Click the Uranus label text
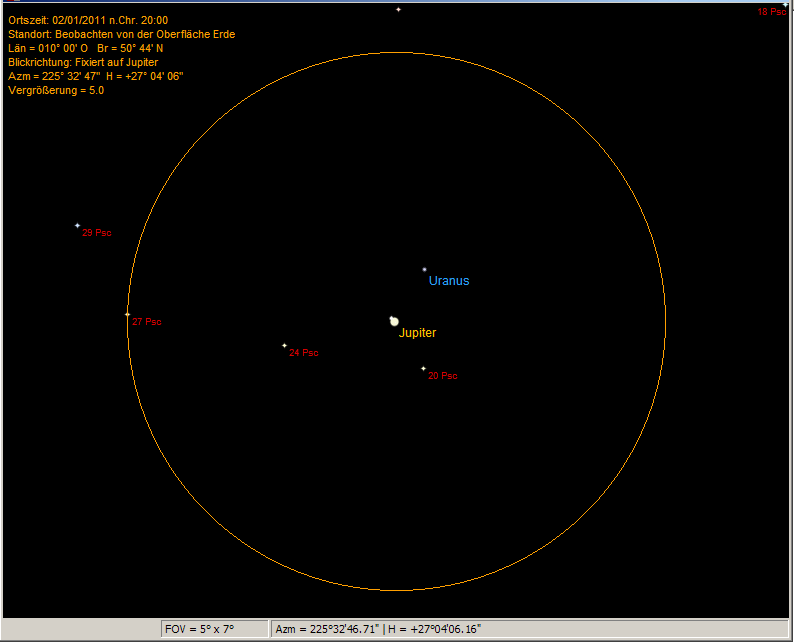The image size is (794, 643). [x=449, y=280]
